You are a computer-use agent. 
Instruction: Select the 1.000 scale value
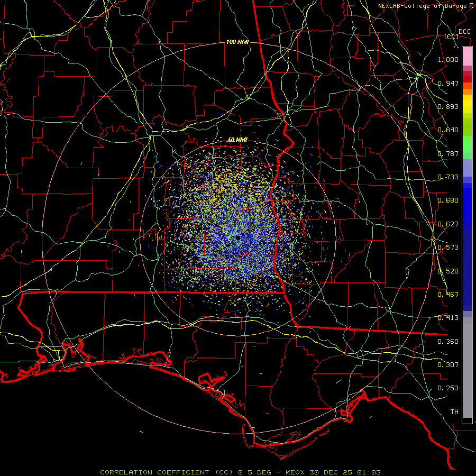click(x=448, y=59)
